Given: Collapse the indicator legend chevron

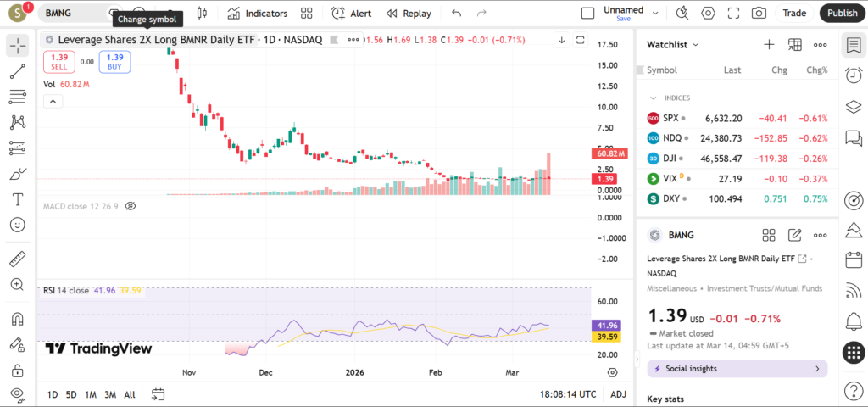Looking at the screenshot, I should [53, 102].
